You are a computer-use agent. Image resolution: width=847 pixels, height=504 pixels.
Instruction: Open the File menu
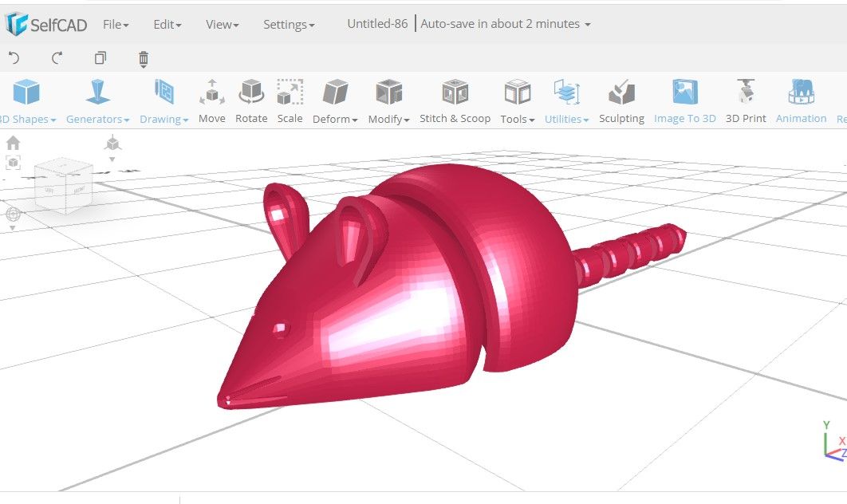click(x=114, y=24)
